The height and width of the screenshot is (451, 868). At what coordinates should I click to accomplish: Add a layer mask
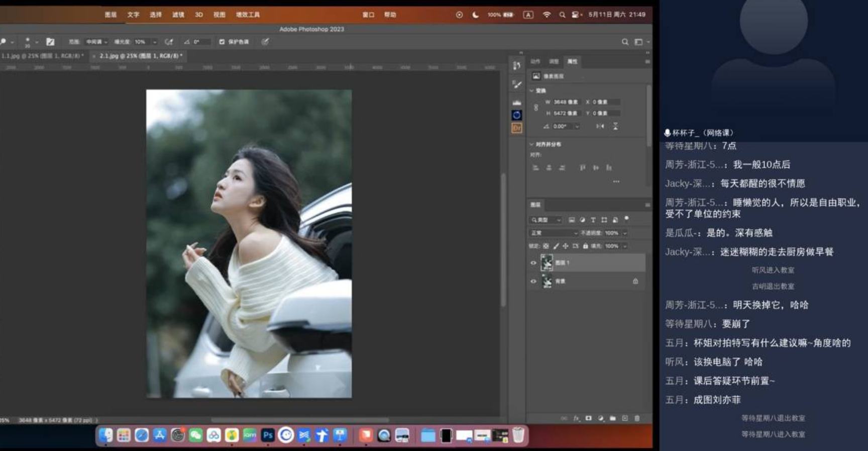coord(588,418)
